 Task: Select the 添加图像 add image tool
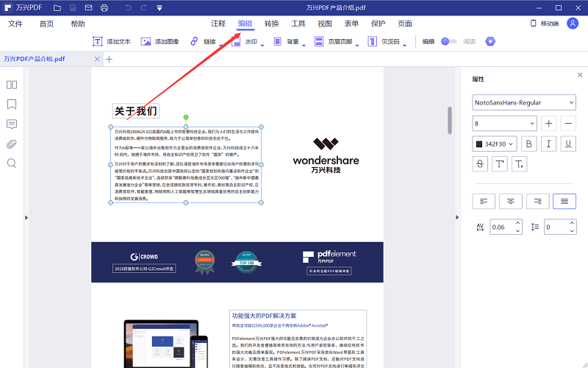(159, 41)
